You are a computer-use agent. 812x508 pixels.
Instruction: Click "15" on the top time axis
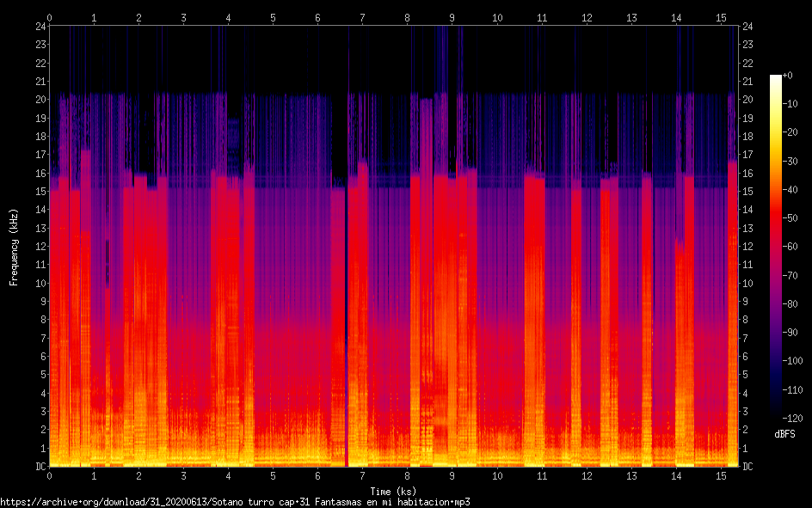[x=721, y=18]
